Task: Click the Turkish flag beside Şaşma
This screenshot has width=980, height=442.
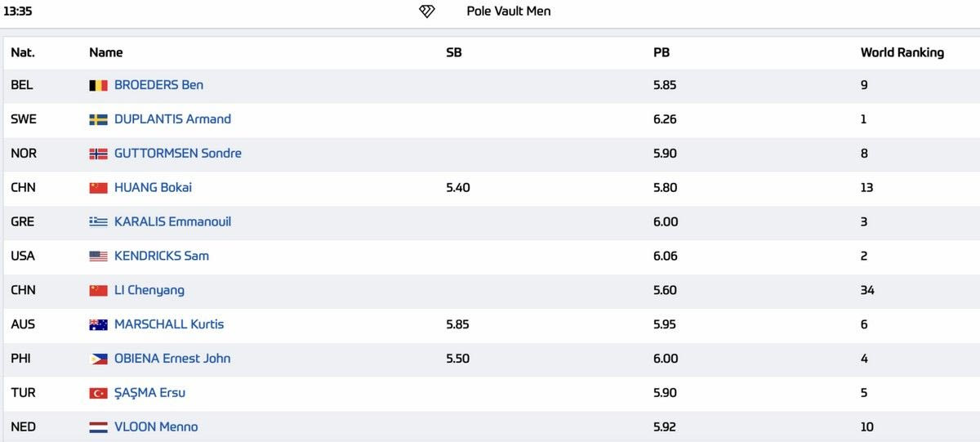Action: pyautogui.click(x=98, y=394)
